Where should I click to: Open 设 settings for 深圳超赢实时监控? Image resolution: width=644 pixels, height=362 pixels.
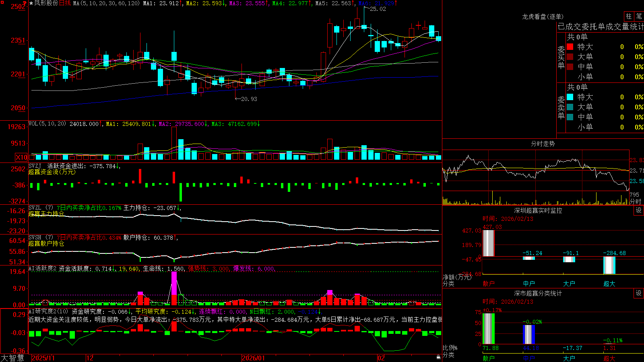[639, 210]
